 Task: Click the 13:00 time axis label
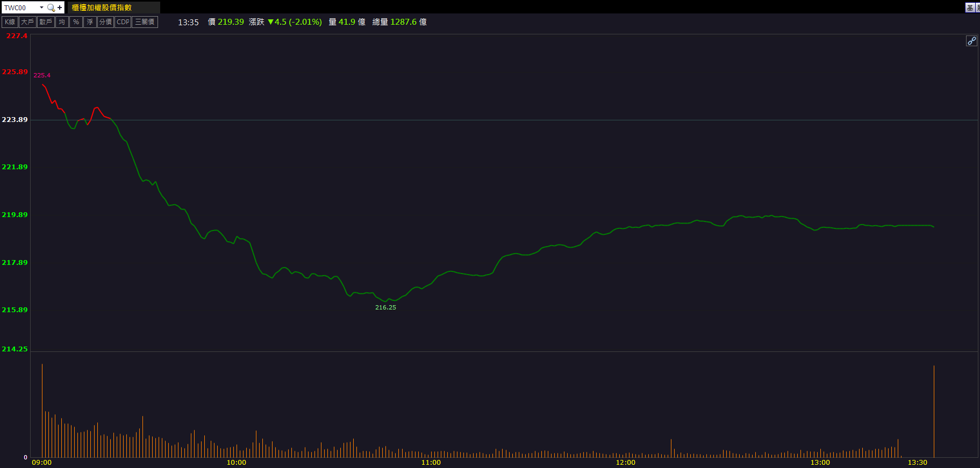pos(820,463)
